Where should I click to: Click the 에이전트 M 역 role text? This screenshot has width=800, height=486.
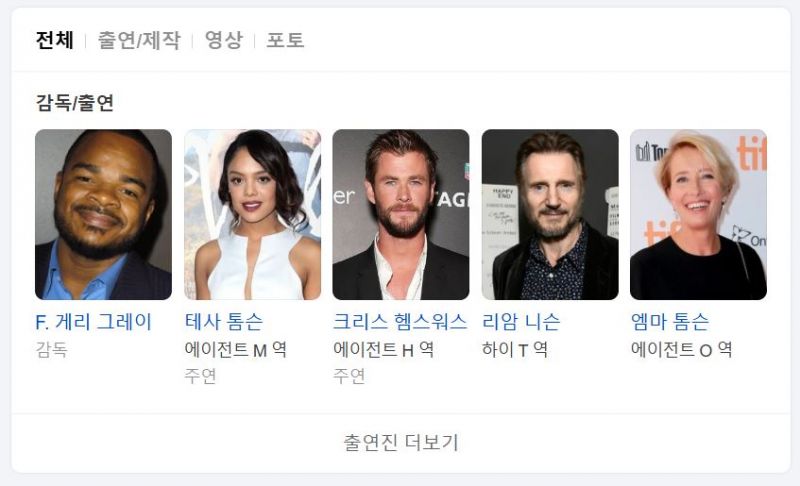(235, 349)
